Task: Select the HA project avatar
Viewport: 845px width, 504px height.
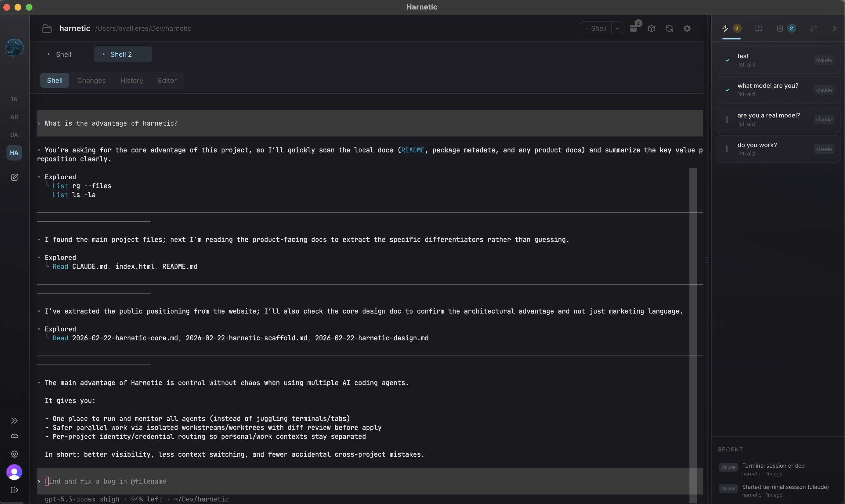Action: click(x=14, y=152)
